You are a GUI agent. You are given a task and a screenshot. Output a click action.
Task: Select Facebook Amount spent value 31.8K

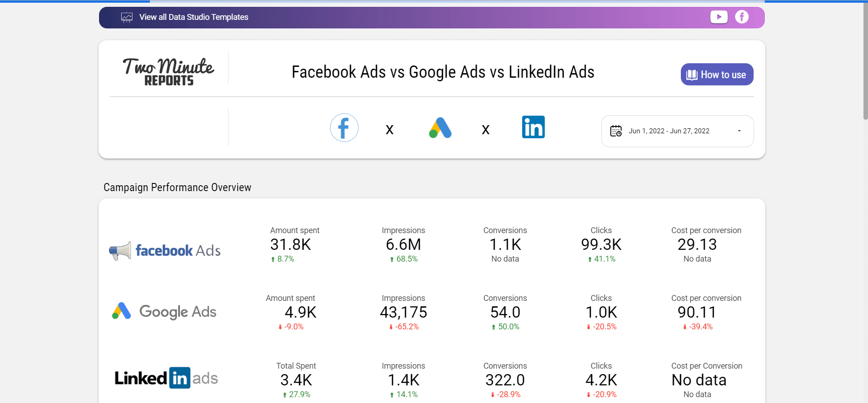pyautogui.click(x=291, y=244)
